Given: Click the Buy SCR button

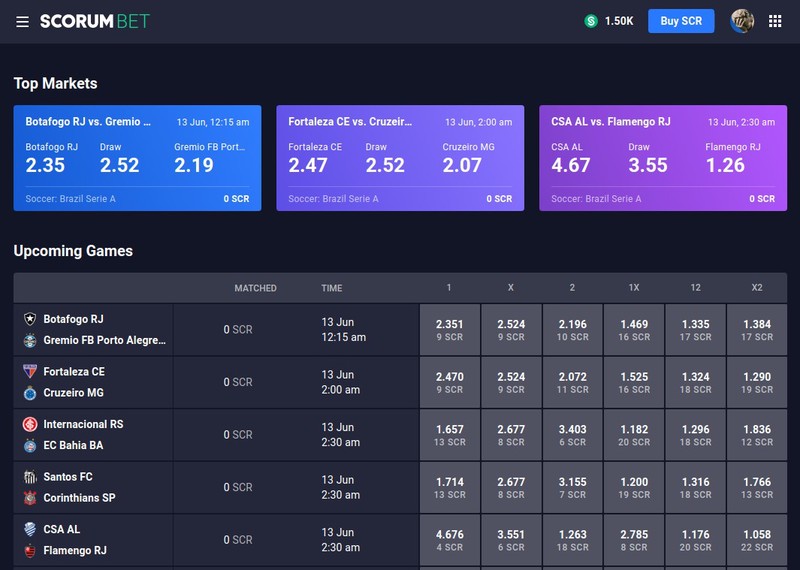Looking at the screenshot, I should (681, 21).
